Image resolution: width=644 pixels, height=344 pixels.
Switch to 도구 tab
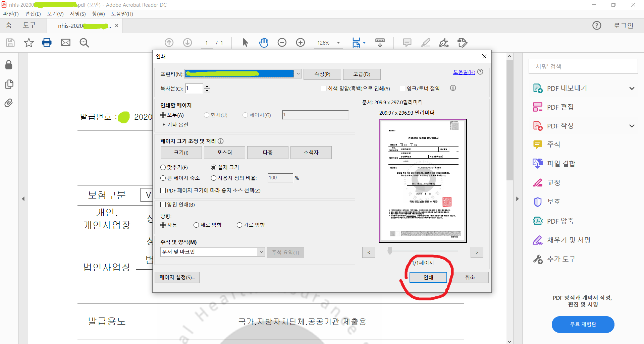29,25
